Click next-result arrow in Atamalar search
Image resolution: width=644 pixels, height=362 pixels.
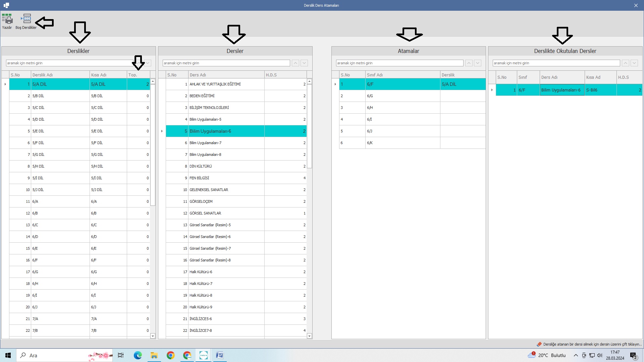478,63
